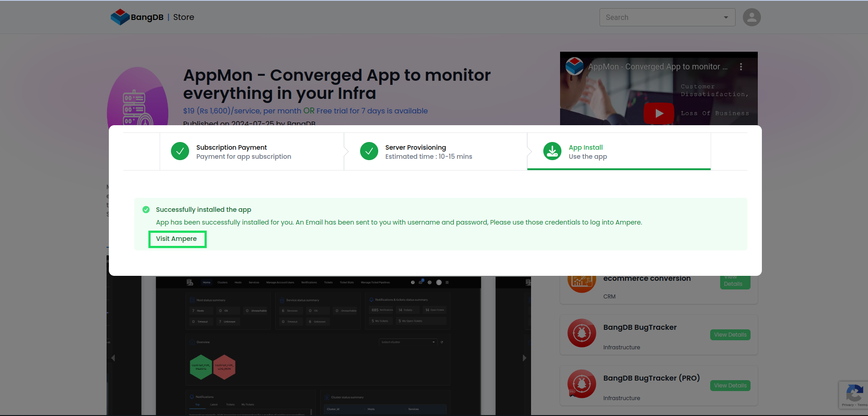Click the 'Payment for app subscription' text
This screenshot has height=416, width=868.
pyautogui.click(x=244, y=157)
